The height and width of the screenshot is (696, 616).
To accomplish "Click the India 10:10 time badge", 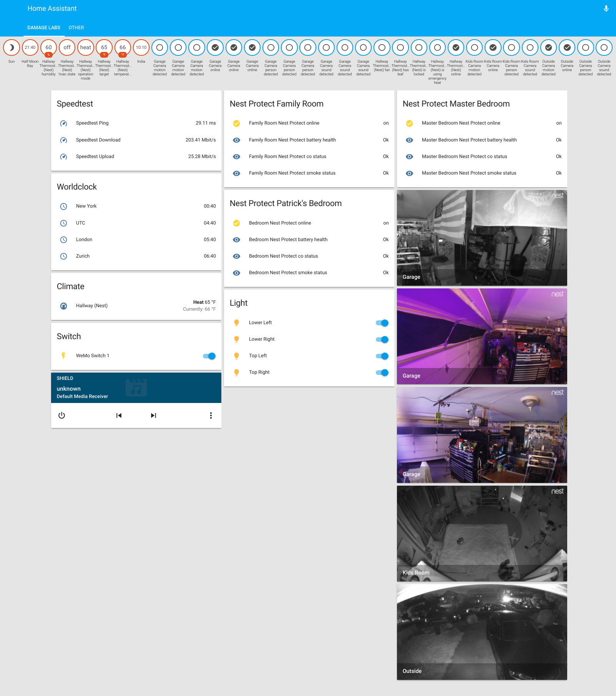I will pos(141,48).
